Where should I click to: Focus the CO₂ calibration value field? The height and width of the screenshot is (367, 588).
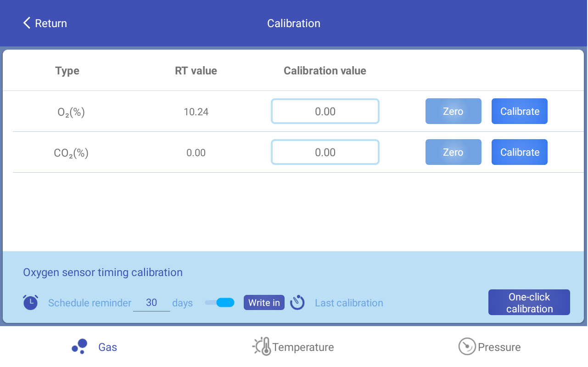click(x=325, y=152)
